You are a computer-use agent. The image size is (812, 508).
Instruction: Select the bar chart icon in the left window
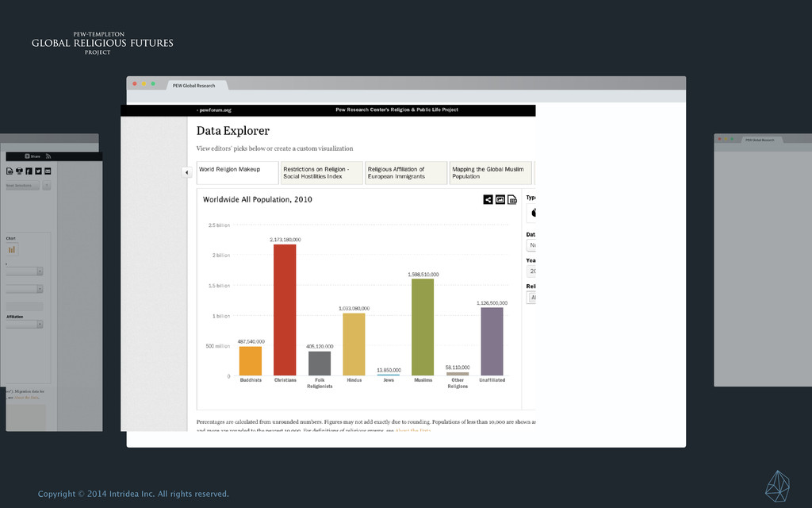coord(12,250)
